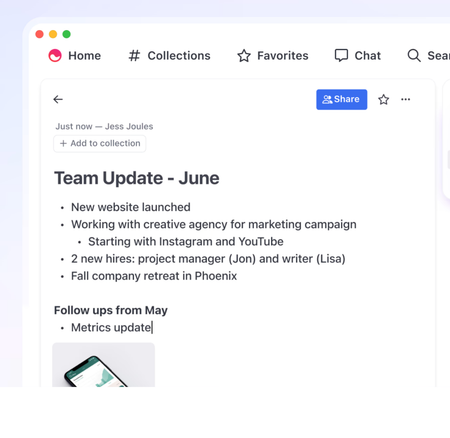Place cursor after Metrics update text
This screenshot has height=438, width=450.
point(152,327)
